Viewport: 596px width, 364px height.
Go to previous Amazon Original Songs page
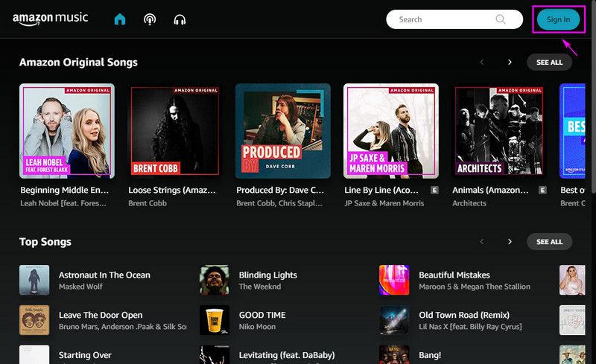click(481, 63)
